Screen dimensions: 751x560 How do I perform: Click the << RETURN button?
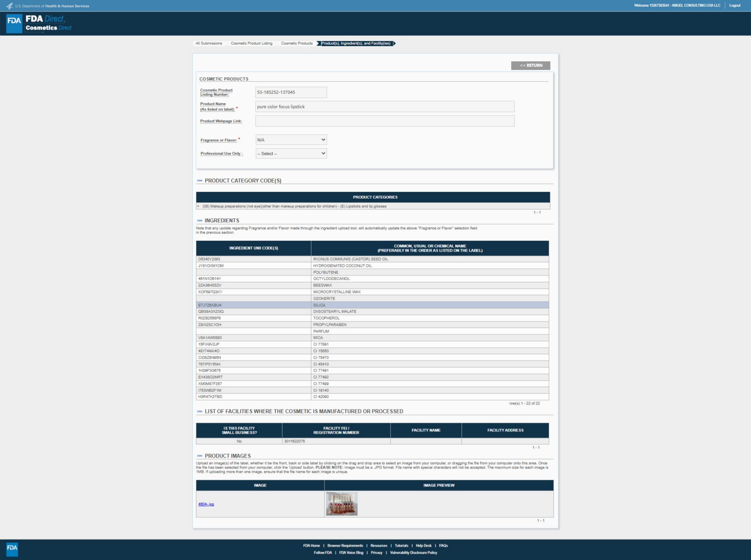tap(531, 65)
